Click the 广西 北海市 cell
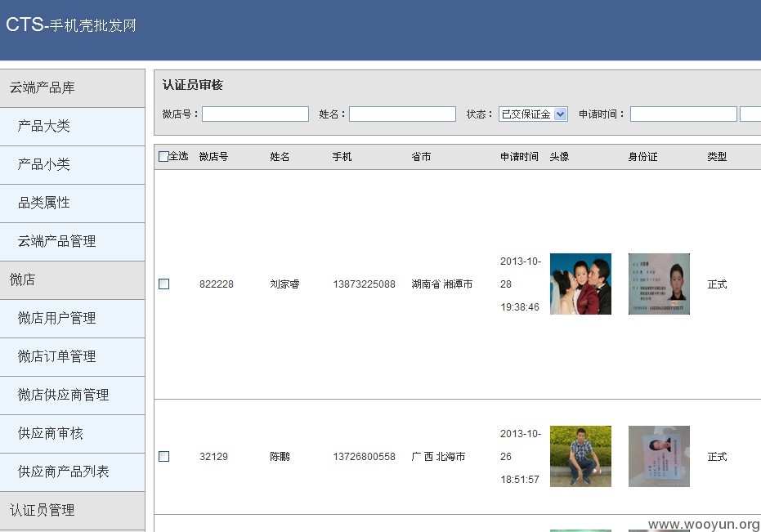The height and width of the screenshot is (532, 761). 438,456
